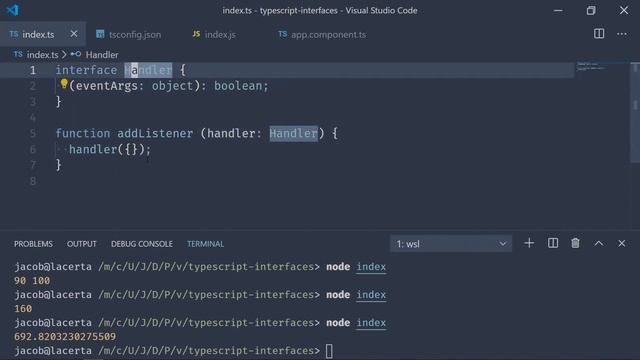The height and width of the screenshot is (360, 640).
Task: Restore down the VS Code window
Action: 591,10
